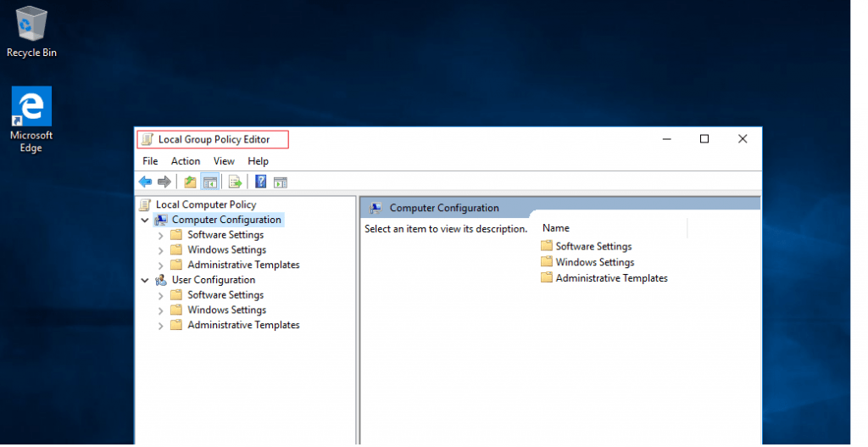Click the Back arrow in toolbar
This screenshot has height=447, width=868.
pyautogui.click(x=145, y=182)
